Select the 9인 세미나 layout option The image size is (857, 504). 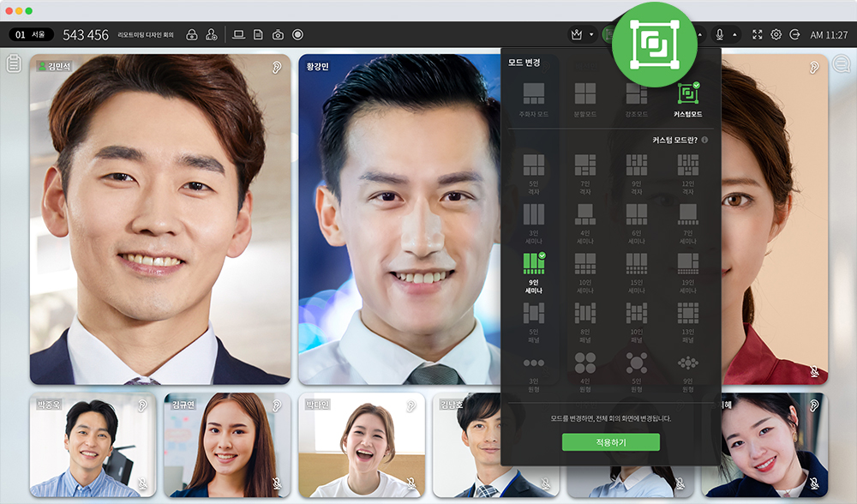[x=534, y=272]
